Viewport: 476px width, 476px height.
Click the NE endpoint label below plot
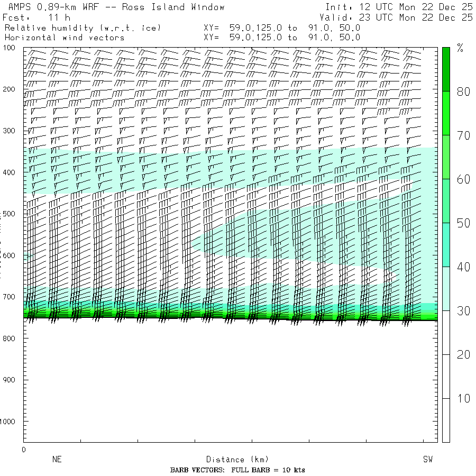[57, 460]
